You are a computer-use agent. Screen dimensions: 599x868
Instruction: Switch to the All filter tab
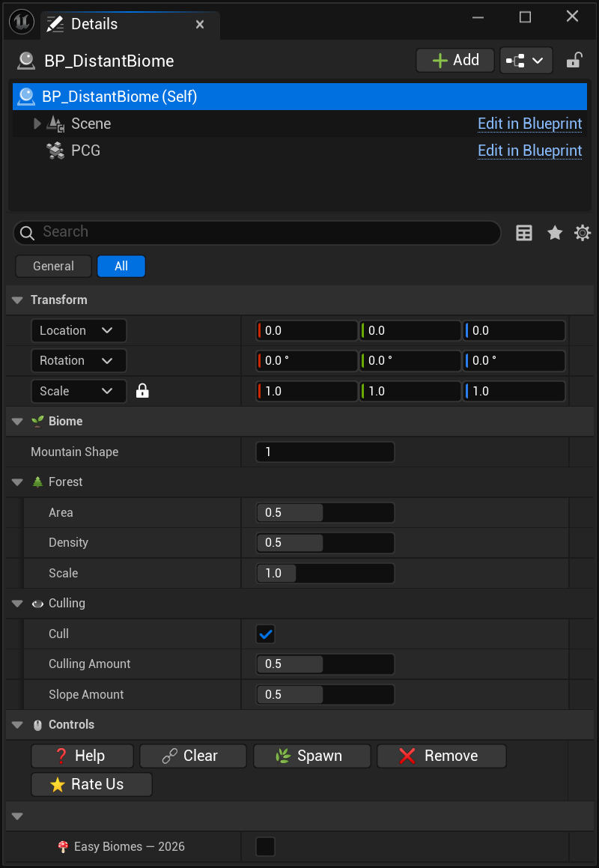121,267
